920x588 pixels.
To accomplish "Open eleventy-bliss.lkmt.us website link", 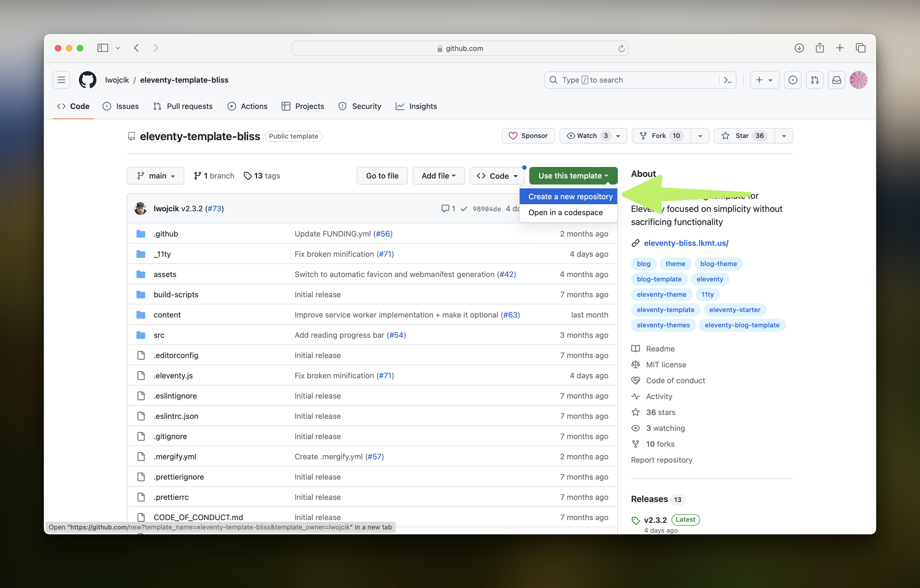I will pos(686,243).
